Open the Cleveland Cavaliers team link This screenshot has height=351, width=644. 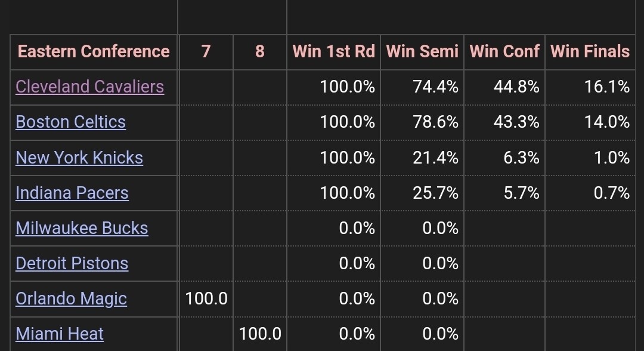point(89,87)
